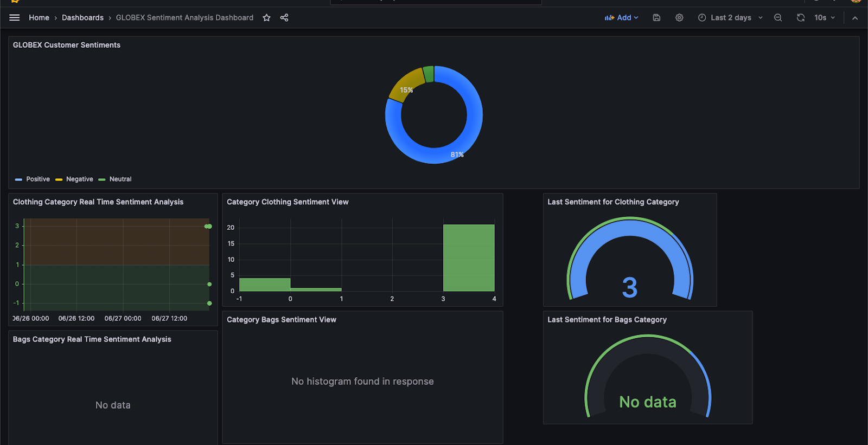
Task: Toggle the Negative legend series
Action: (x=79, y=179)
